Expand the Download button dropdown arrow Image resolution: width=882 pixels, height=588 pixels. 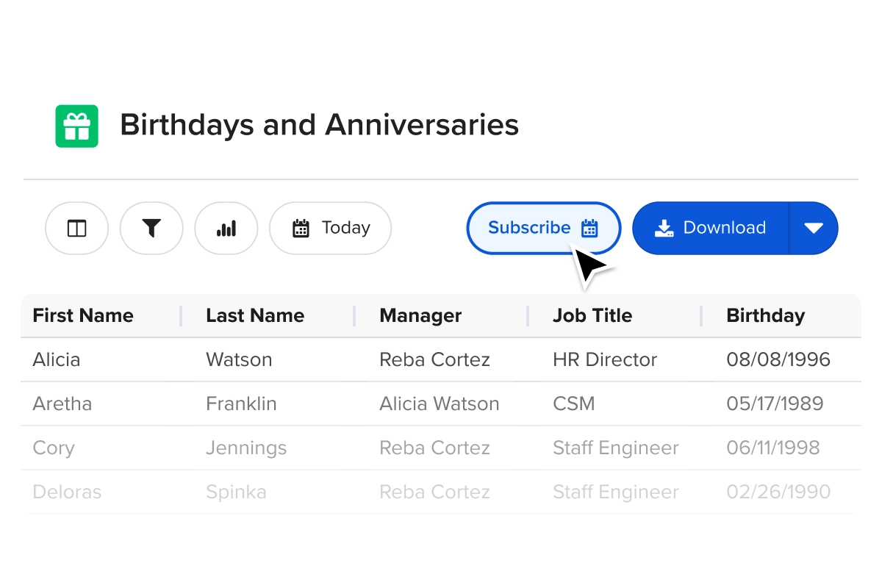tap(814, 228)
